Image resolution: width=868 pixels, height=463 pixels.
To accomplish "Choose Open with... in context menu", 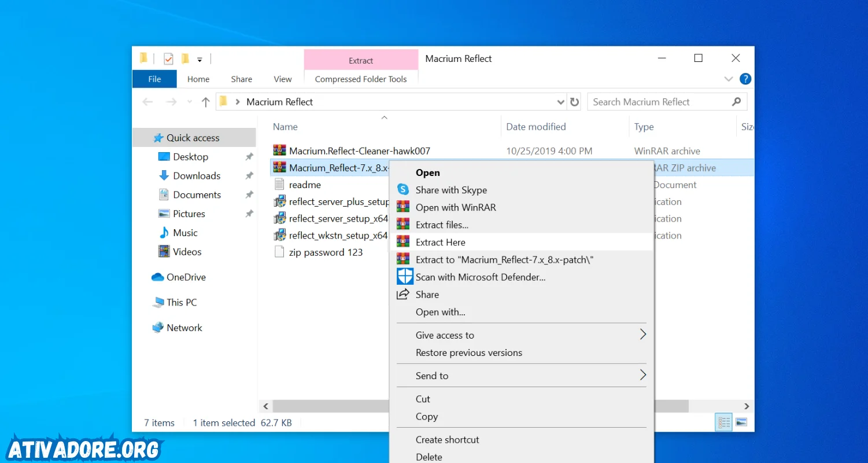I will coord(523,312).
